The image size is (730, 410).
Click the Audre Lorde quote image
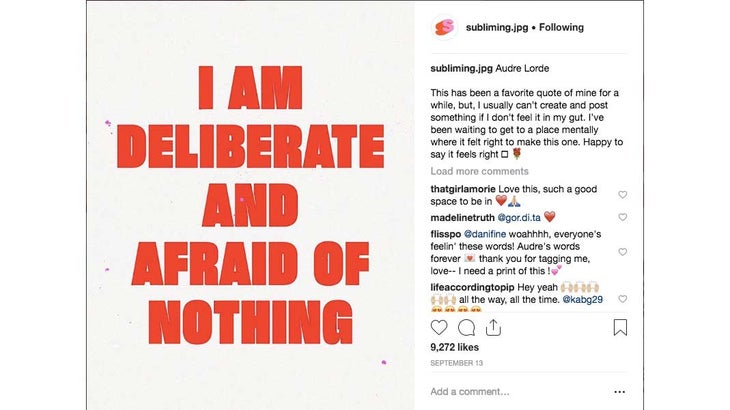click(x=250, y=205)
